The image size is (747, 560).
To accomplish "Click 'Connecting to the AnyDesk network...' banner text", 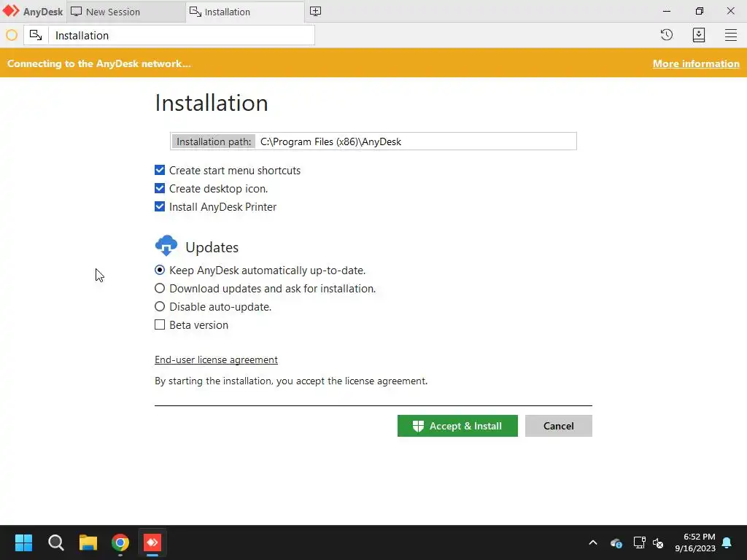I will pyautogui.click(x=99, y=64).
